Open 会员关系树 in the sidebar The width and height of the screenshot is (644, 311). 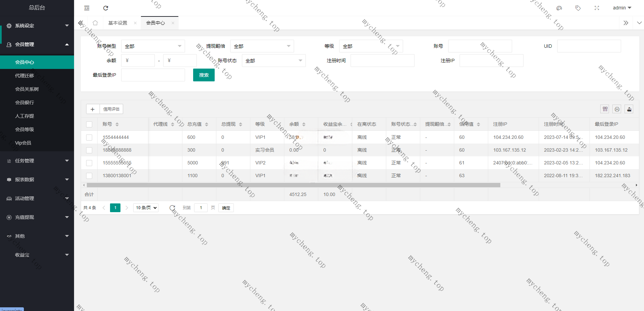(x=37, y=89)
